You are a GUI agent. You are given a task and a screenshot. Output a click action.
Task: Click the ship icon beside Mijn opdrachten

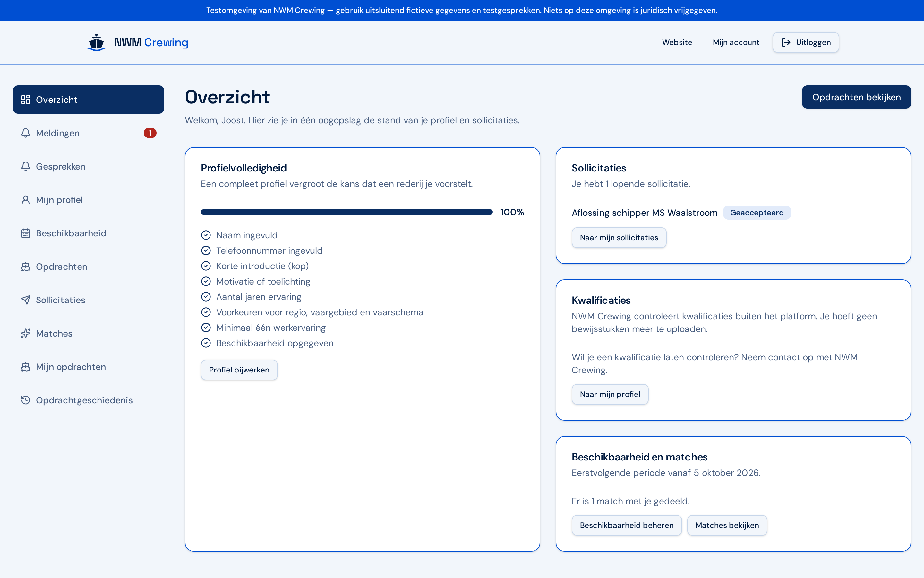click(26, 367)
